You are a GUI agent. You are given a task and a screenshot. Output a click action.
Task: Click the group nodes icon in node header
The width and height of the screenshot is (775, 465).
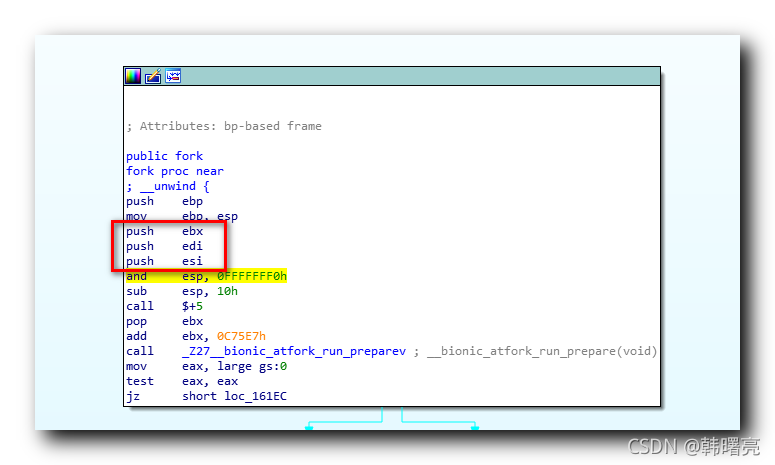click(173, 76)
